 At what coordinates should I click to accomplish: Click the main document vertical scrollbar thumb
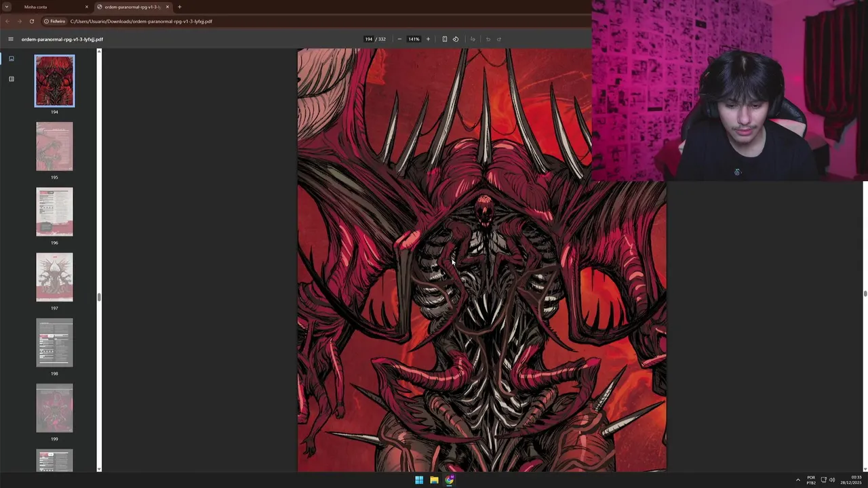pyautogui.click(x=865, y=293)
